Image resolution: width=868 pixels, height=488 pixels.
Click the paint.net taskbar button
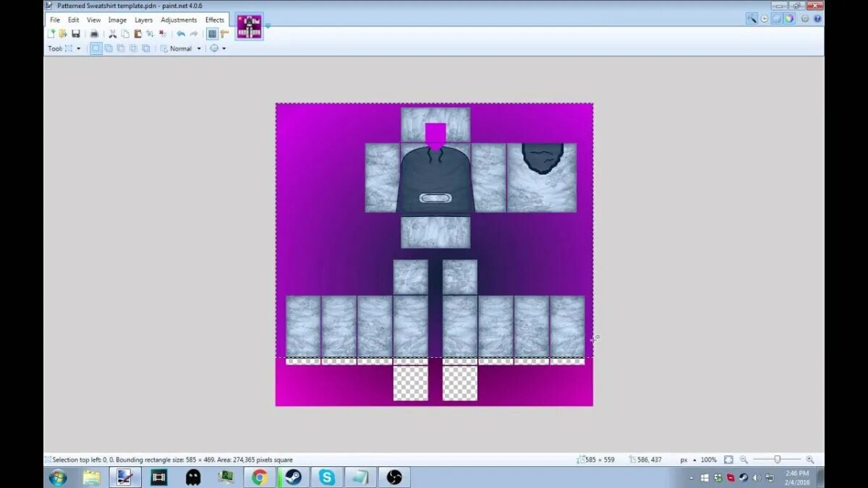pyautogui.click(x=125, y=477)
